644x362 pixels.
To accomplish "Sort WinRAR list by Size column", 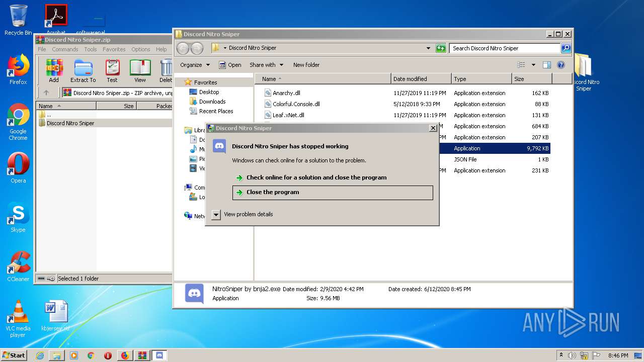I will (116, 106).
